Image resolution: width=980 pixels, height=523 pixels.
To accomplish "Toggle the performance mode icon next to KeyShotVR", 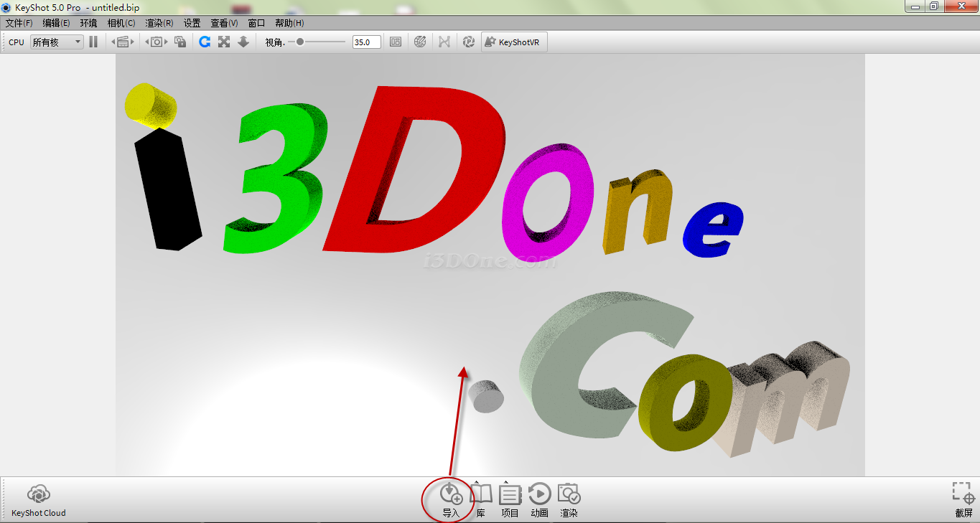I will click(469, 42).
